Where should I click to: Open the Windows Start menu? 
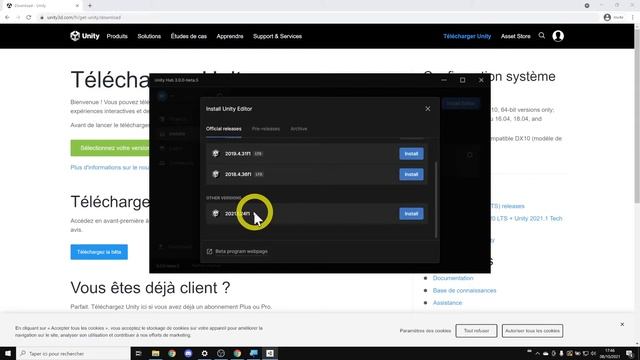8,353
